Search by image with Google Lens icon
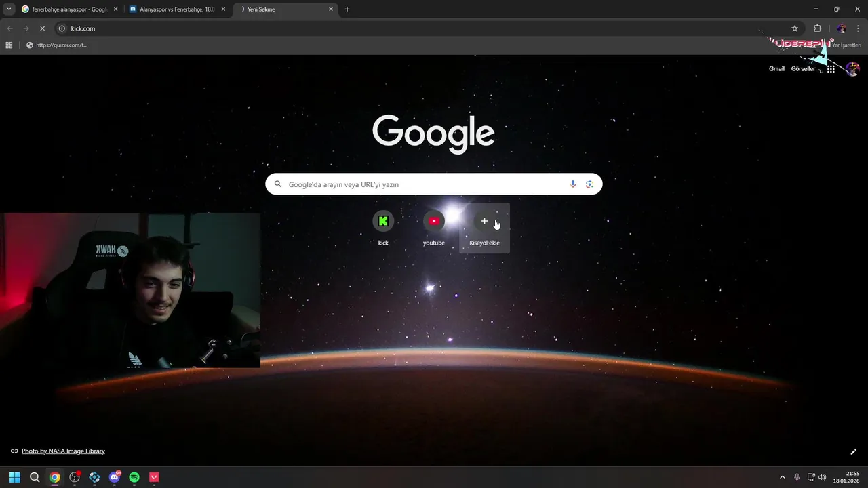The width and height of the screenshot is (868, 488). 589,184
